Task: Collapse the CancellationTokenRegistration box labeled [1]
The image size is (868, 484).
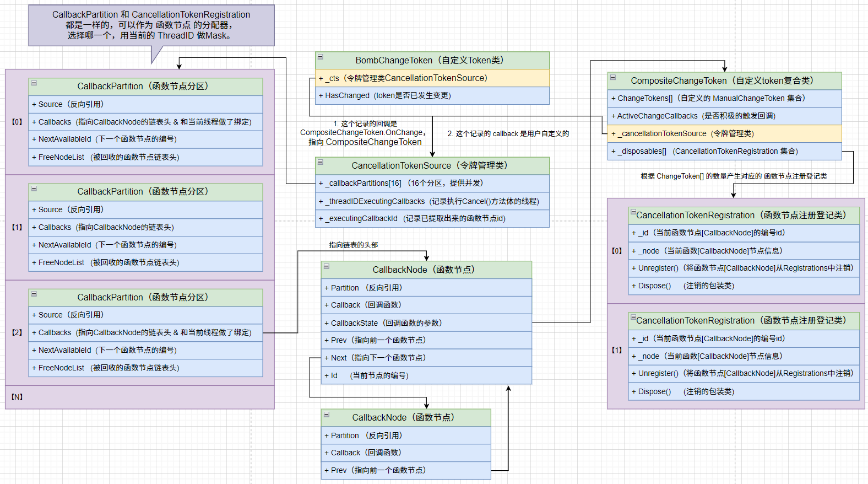Action: (x=633, y=318)
